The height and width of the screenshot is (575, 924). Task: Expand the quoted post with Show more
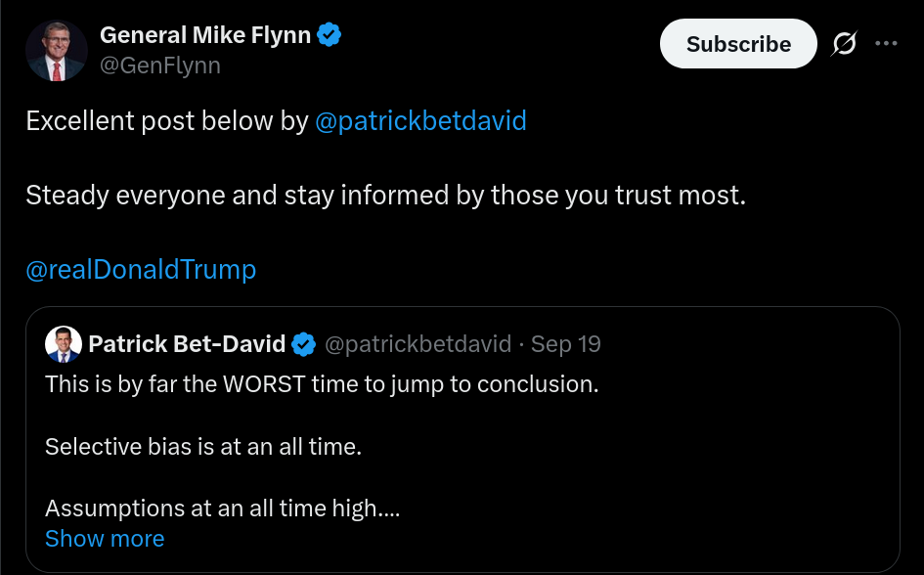tap(105, 539)
